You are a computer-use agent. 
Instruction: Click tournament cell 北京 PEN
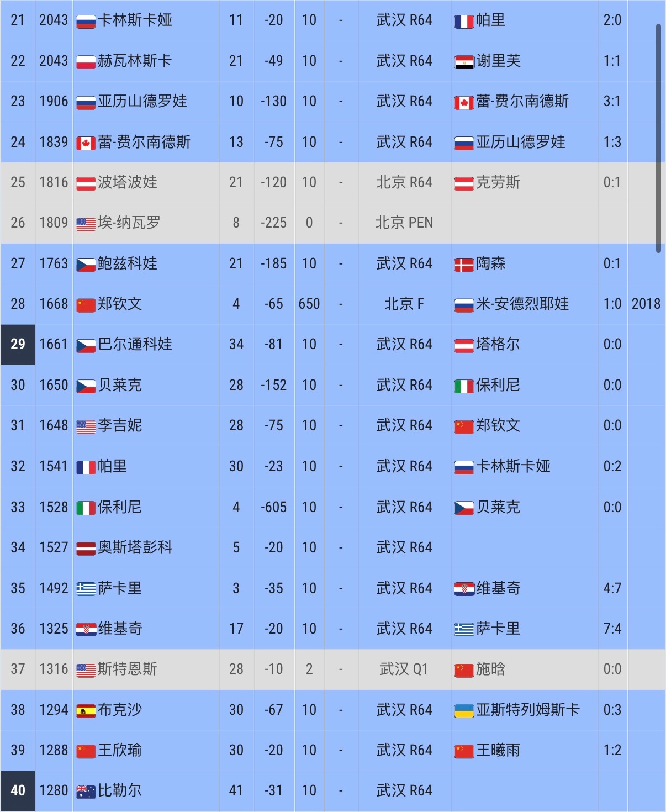tap(404, 223)
